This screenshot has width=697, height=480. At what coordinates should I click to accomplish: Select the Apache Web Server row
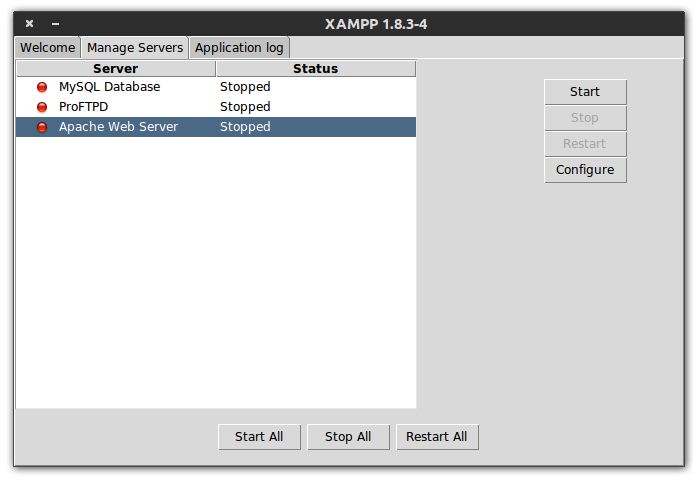(216, 127)
